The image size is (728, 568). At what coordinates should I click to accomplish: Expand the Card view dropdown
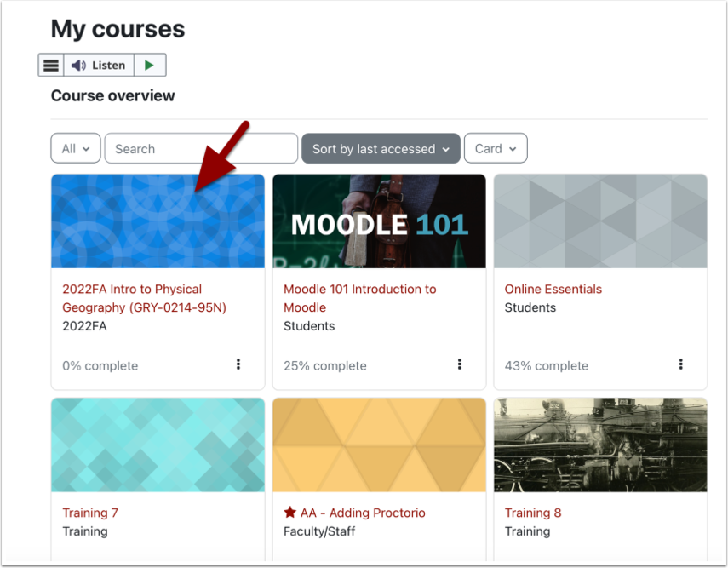pos(496,148)
